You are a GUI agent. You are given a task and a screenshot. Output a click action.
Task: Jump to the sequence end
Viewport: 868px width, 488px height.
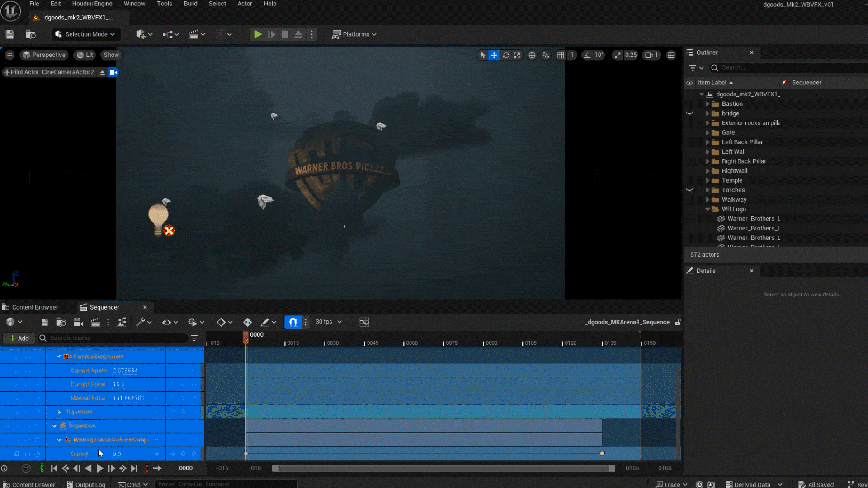pos(134,469)
